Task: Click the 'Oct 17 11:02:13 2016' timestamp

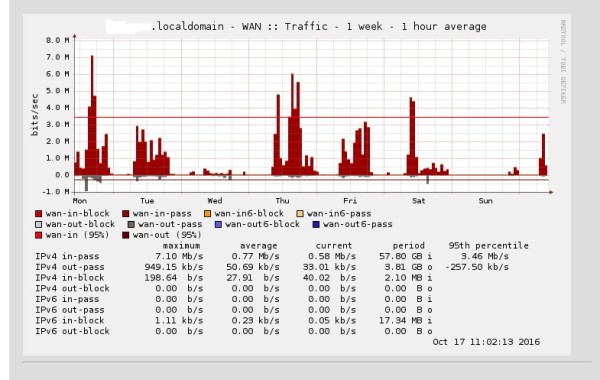Action: pyautogui.click(x=486, y=342)
